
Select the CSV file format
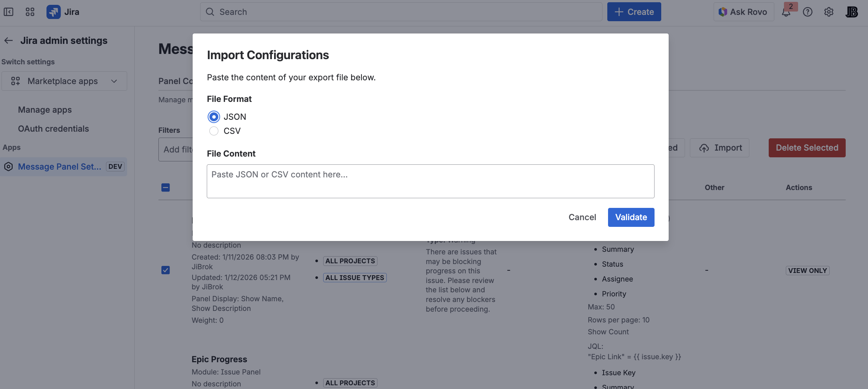pyautogui.click(x=213, y=131)
